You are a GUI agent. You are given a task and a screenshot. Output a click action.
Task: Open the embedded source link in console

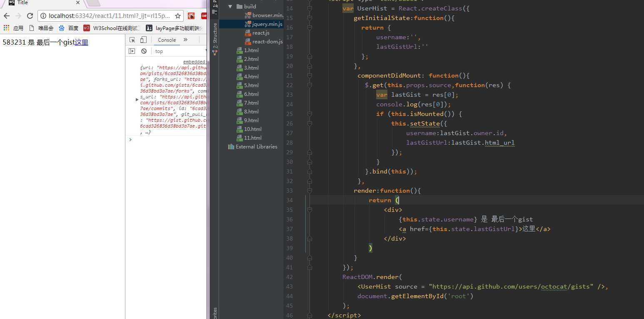click(195, 62)
